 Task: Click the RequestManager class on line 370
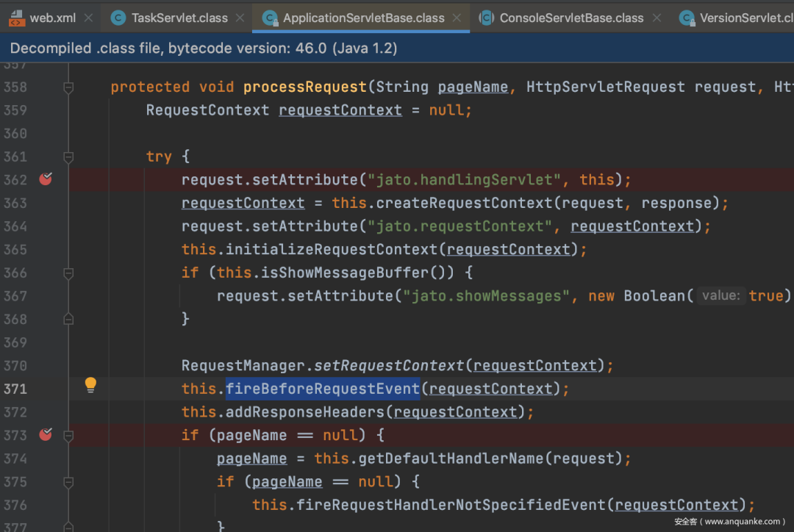[x=243, y=365]
